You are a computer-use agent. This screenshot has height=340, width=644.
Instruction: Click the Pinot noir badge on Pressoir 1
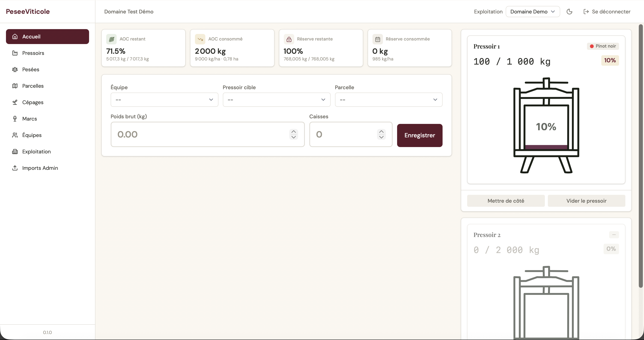(x=603, y=46)
